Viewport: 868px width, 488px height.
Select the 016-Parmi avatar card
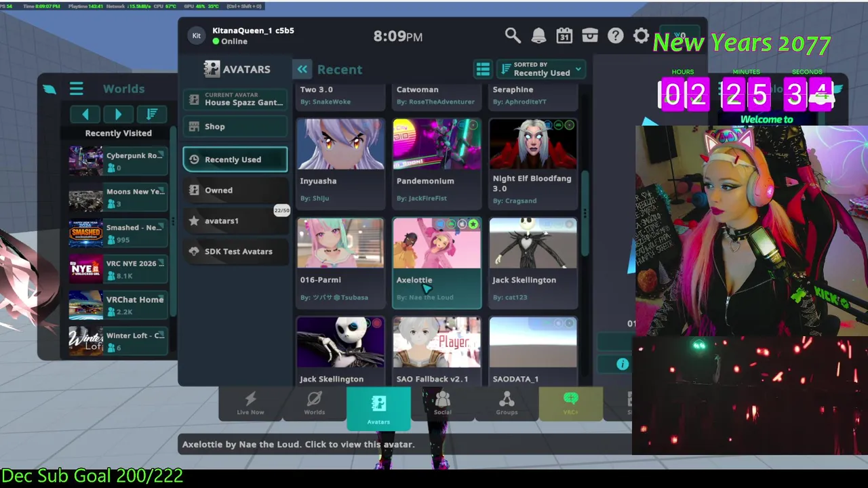[x=340, y=263]
